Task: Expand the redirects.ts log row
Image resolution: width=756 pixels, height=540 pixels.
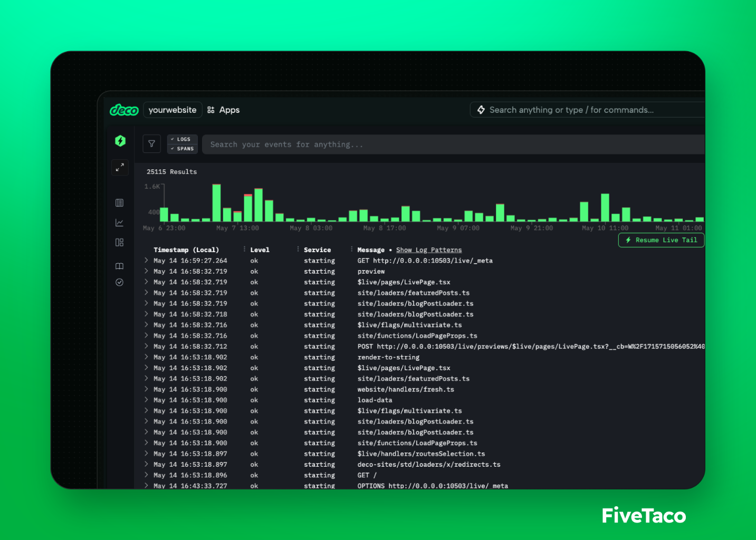Action: 146,464
